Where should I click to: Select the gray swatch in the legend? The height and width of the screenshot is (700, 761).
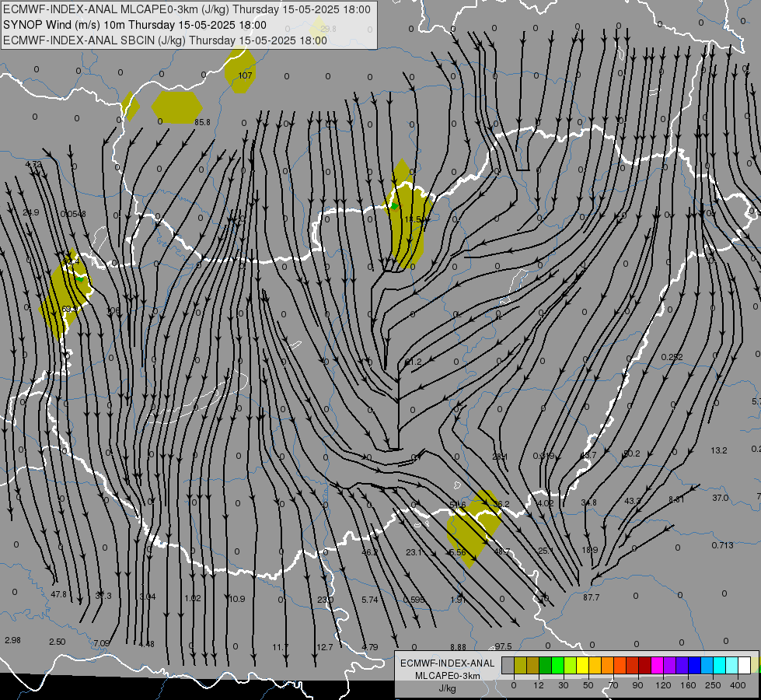click(508, 666)
